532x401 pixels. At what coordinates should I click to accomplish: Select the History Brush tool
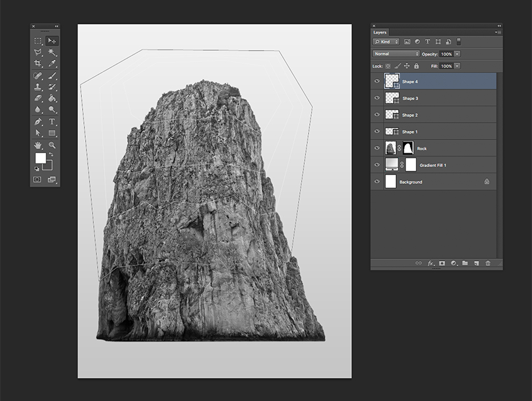(52, 87)
